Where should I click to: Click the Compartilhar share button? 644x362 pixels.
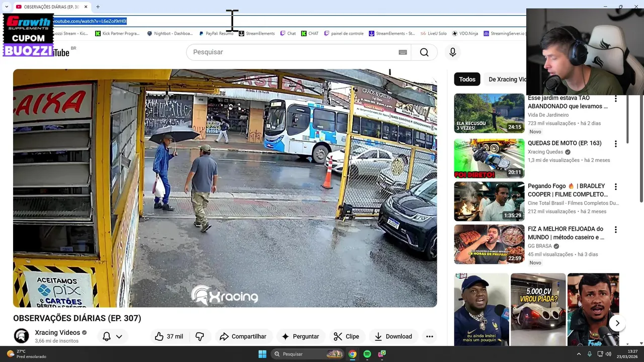click(243, 336)
